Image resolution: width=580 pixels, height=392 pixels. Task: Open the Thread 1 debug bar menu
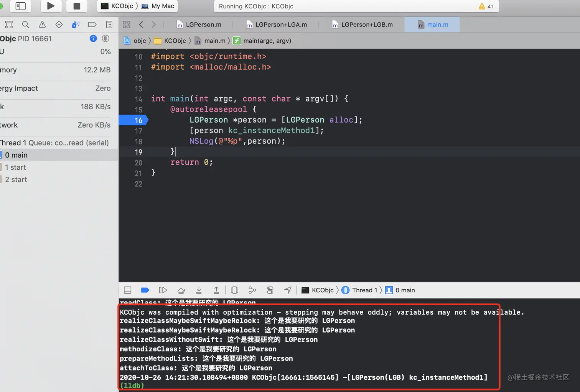point(359,290)
